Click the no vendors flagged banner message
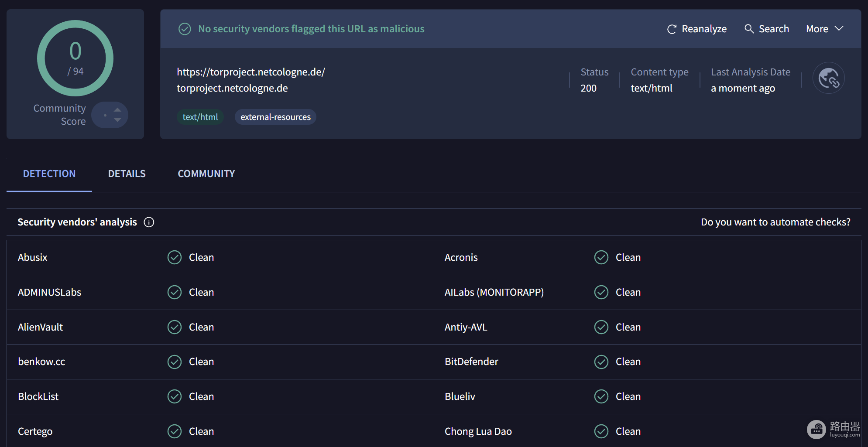 click(311, 29)
